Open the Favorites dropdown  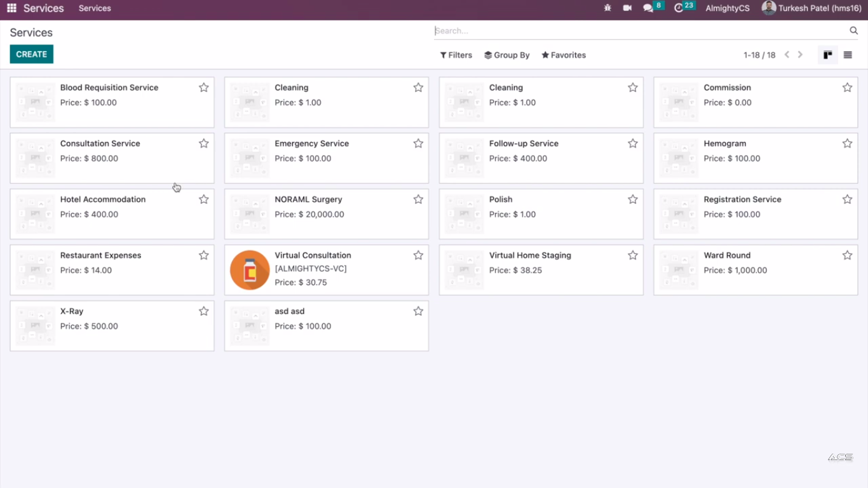564,55
